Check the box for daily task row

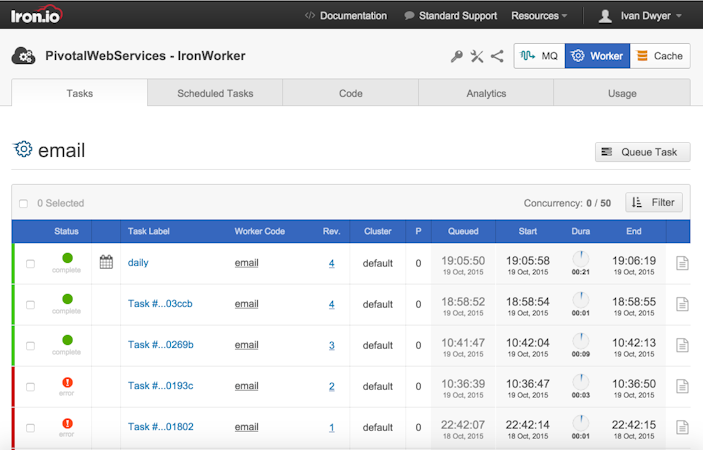pyautogui.click(x=30, y=264)
